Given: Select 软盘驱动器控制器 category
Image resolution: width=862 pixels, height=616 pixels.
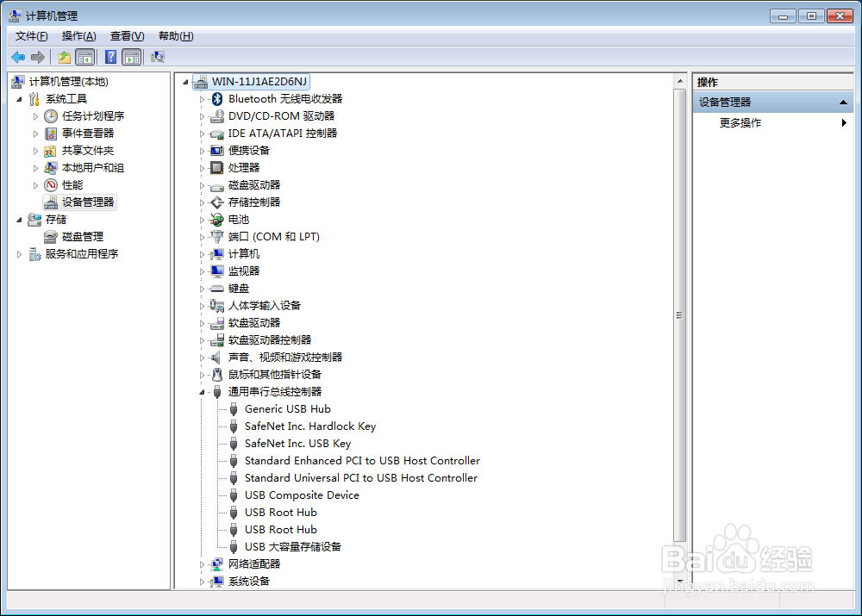Looking at the screenshot, I should (269, 340).
